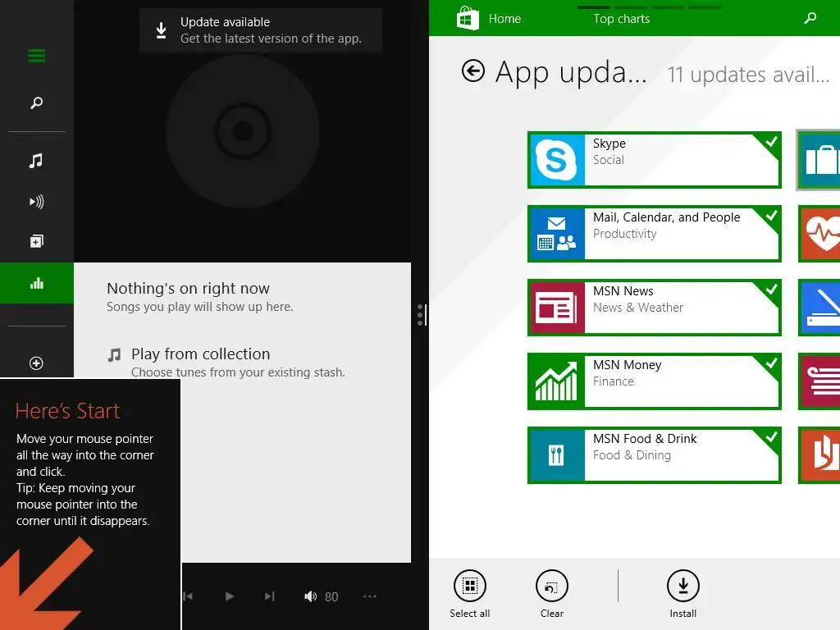Open search in the Store header
This screenshot has height=630, width=840.
pos(810,18)
